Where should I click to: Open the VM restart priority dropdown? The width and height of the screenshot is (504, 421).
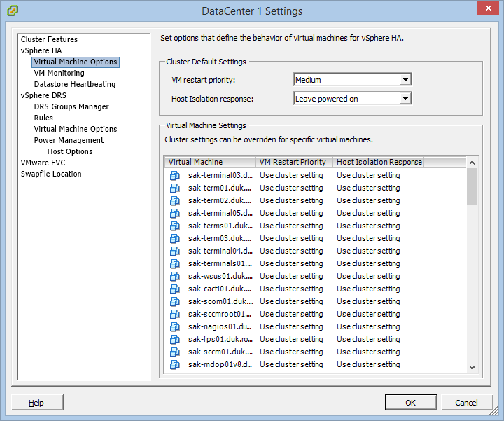click(405, 79)
